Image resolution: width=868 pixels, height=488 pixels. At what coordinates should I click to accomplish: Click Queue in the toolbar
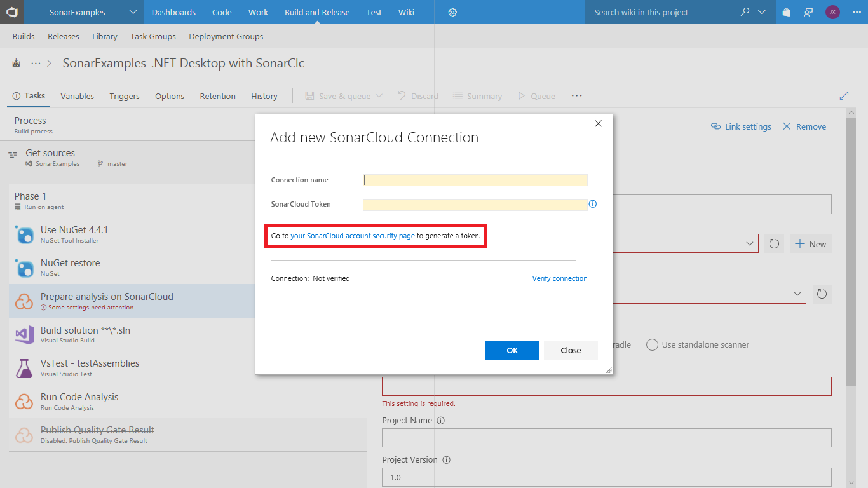[x=536, y=96]
